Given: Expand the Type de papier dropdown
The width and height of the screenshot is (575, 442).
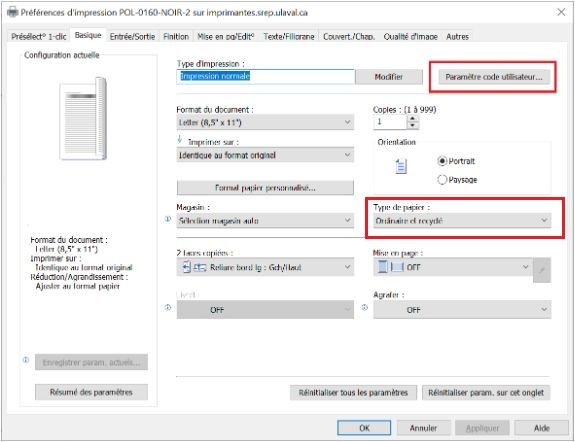Looking at the screenshot, I should point(462,220).
